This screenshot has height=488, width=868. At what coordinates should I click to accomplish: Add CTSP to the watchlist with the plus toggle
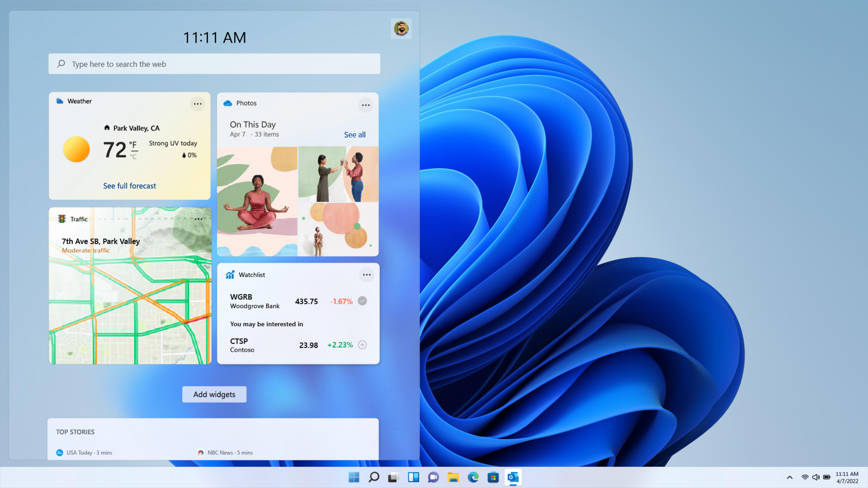click(x=362, y=345)
